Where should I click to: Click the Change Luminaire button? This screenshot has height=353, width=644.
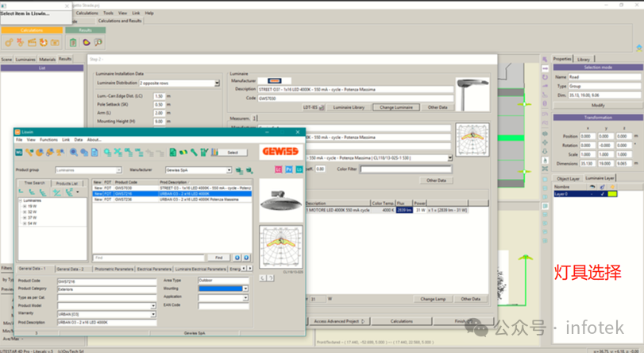coord(396,107)
